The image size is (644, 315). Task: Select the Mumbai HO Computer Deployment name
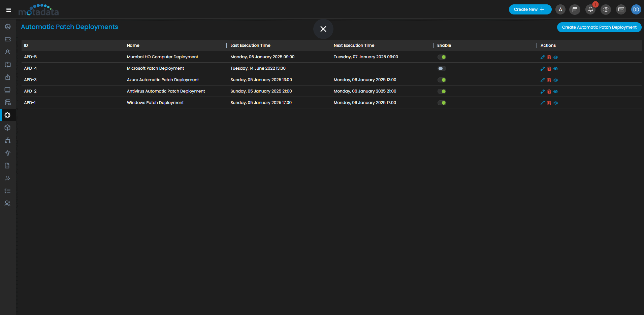pyautogui.click(x=162, y=57)
